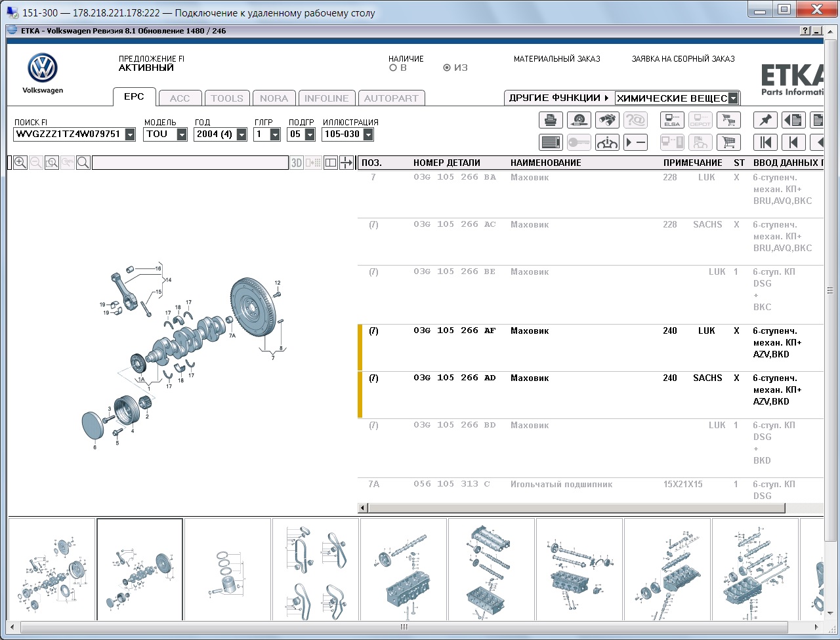Select the НАЛИЧИЕ 'В' radio option

coord(392,68)
